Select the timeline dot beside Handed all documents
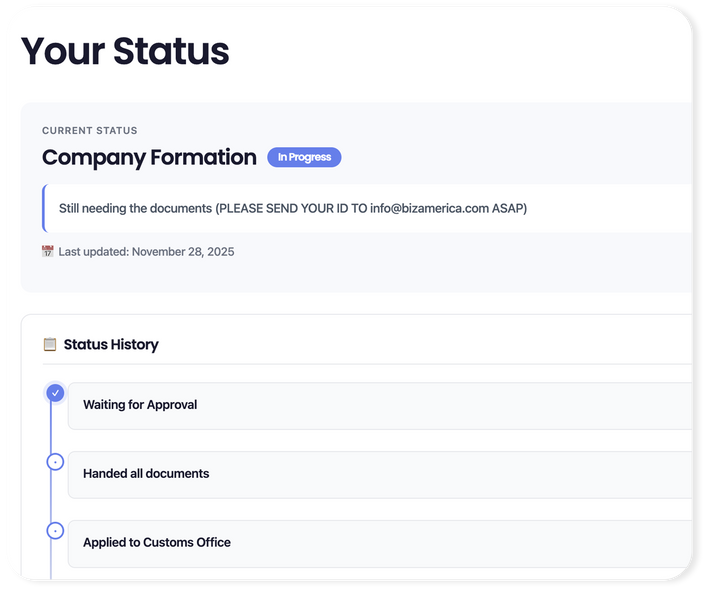This screenshot has width=710, height=597. pos(55,462)
